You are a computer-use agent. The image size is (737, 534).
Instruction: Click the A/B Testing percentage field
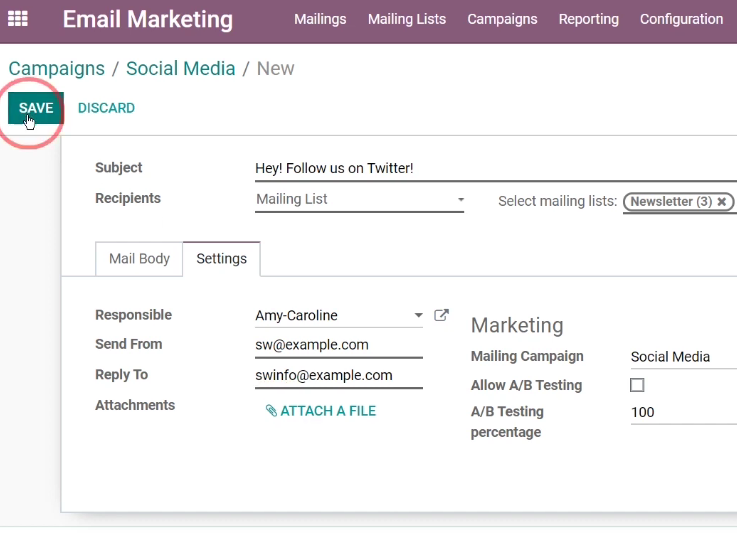pos(683,412)
